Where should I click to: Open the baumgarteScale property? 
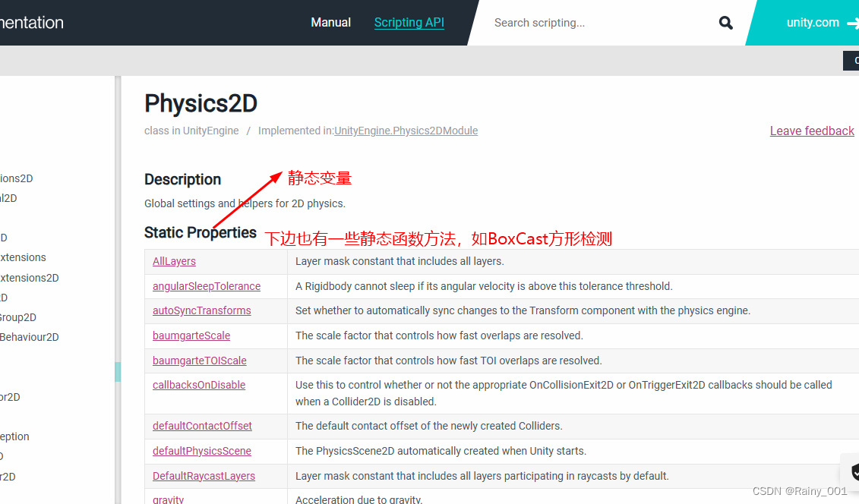coord(191,335)
